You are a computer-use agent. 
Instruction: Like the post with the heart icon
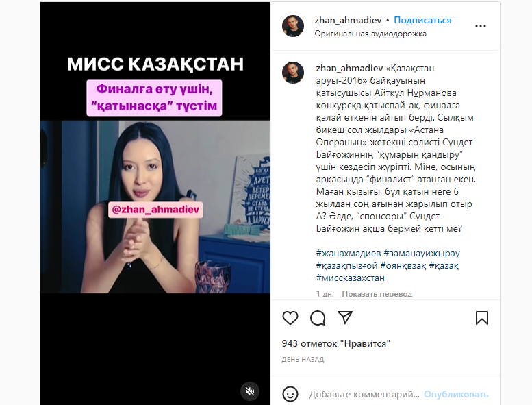coord(290,318)
